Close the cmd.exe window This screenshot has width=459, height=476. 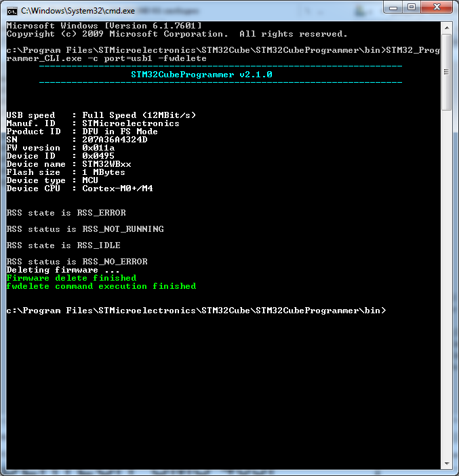437,7
